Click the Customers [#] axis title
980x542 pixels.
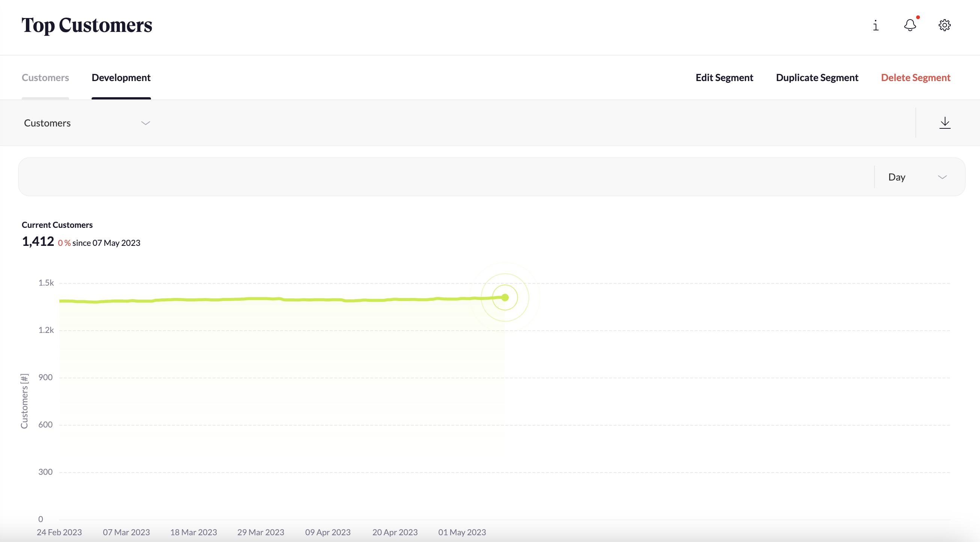(x=24, y=401)
